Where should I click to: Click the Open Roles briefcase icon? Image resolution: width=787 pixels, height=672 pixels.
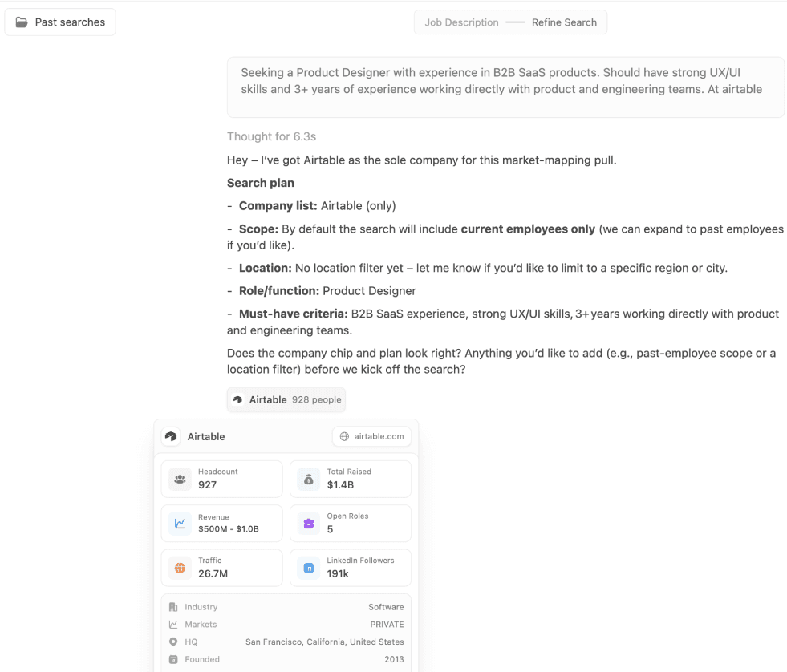click(309, 524)
